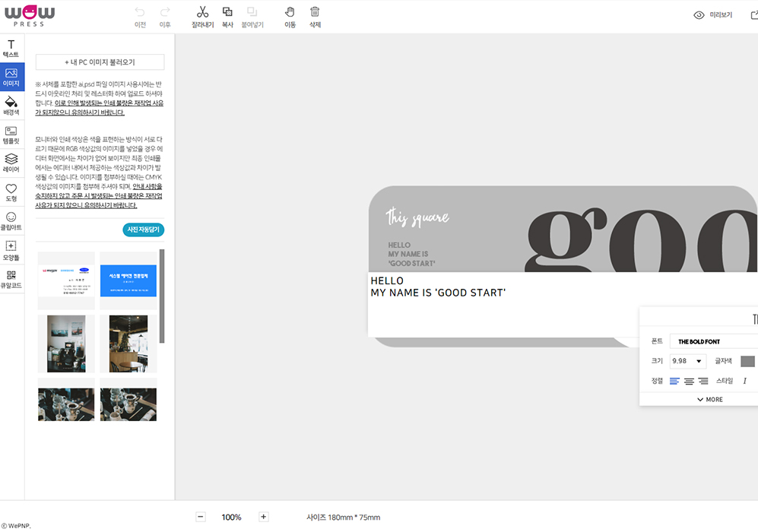The height and width of the screenshot is (532, 758).
Task: Click the blue auto photo fill button
Action: point(143,230)
